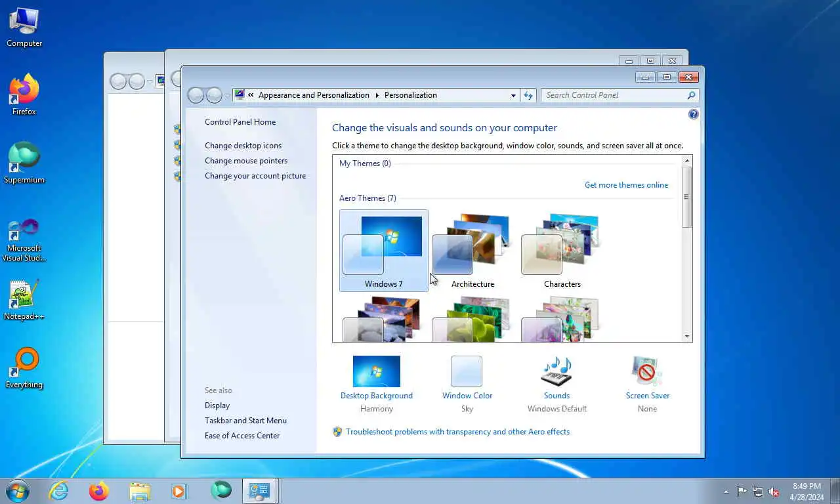Click the Refresh button beside address bar
840x504 pixels.
pos(528,95)
